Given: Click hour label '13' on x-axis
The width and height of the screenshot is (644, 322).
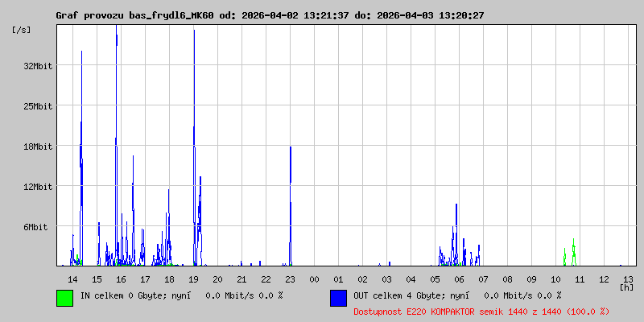Looking at the screenshot, I should pos(629,279).
